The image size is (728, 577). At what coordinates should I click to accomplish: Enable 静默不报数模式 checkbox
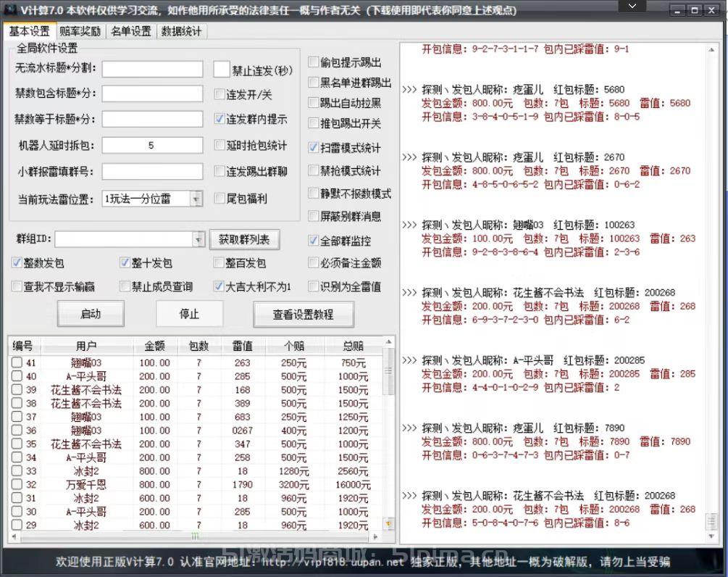click(x=314, y=194)
